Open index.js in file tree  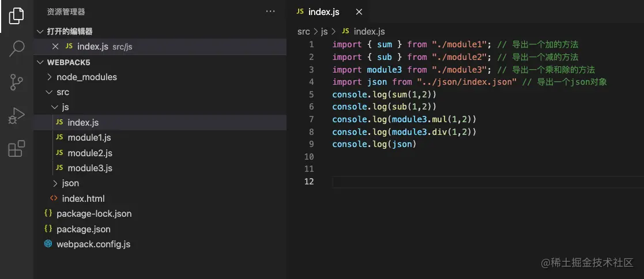click(160, 122)
